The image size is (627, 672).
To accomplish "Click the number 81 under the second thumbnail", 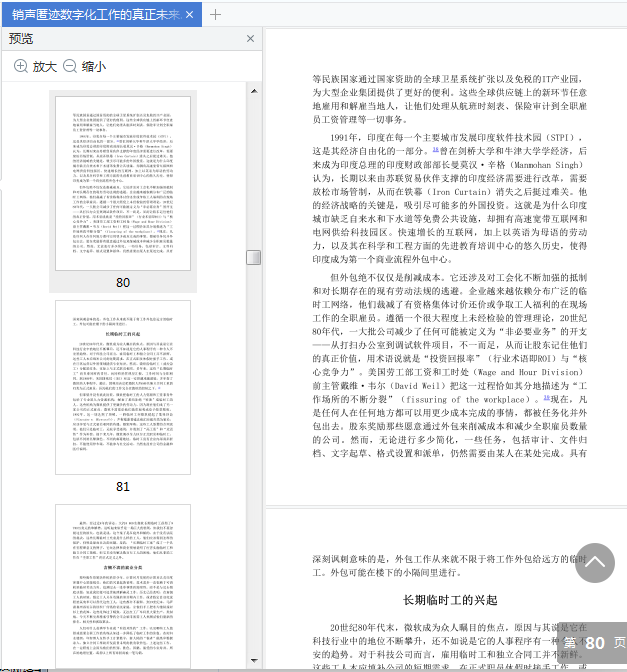I will [123, 486].
